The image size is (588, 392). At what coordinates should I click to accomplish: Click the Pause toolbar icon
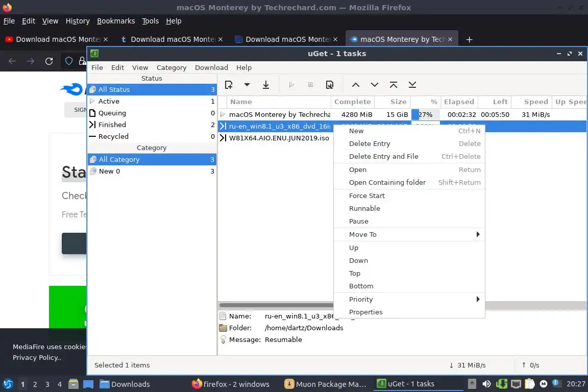310,85
